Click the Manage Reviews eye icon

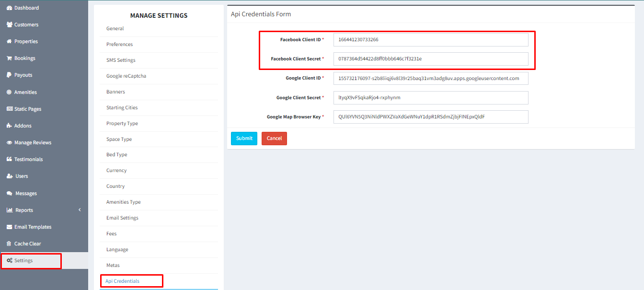point(9,143)
